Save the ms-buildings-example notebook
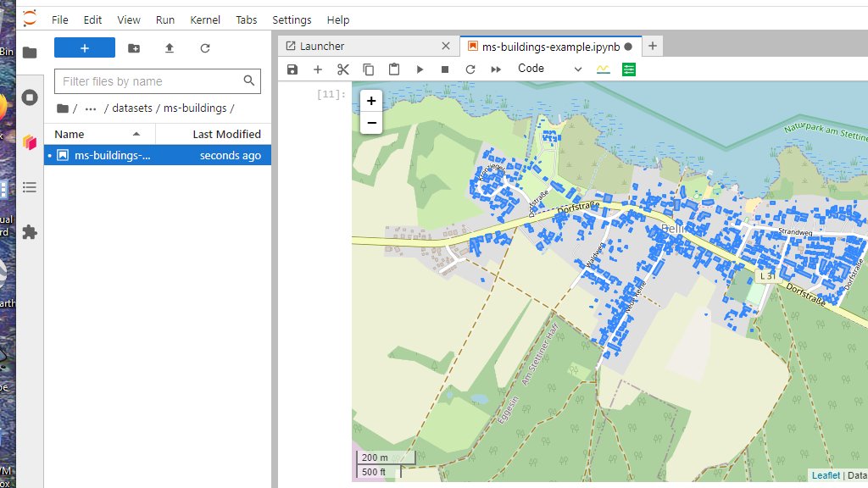868x488 pixels. point(292,69)
